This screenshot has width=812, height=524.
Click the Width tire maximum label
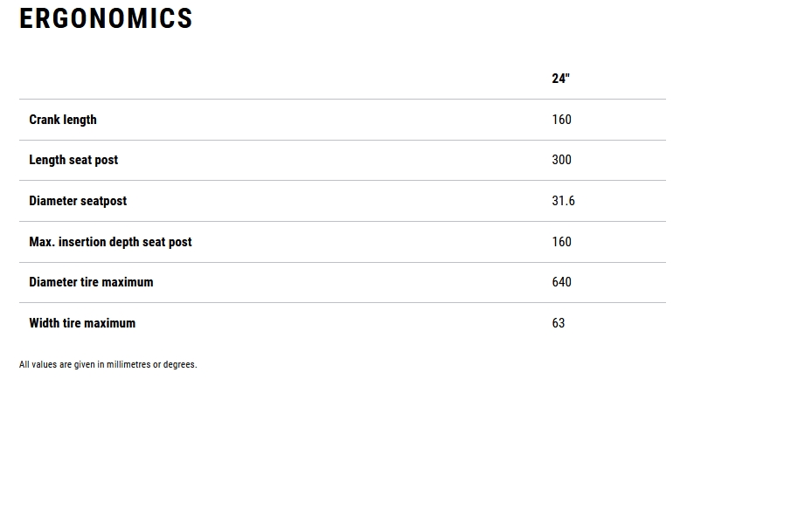coord(82,323)
